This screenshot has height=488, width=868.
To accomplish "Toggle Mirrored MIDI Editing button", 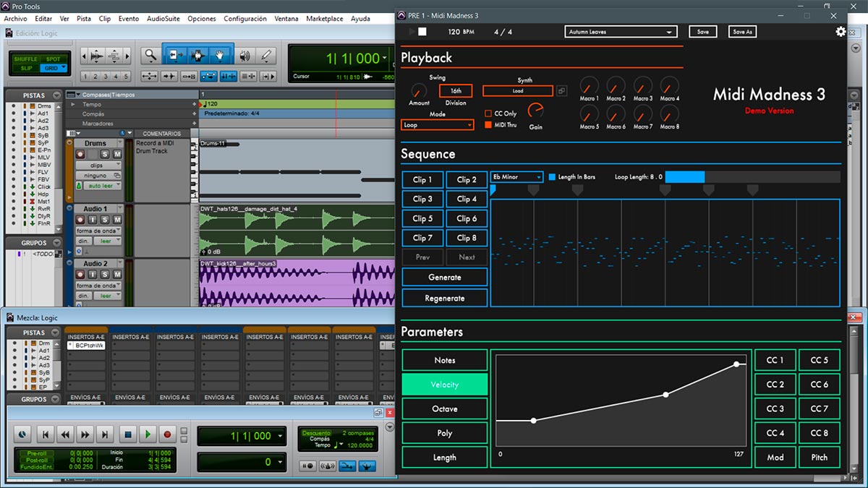I will point(189,76).
